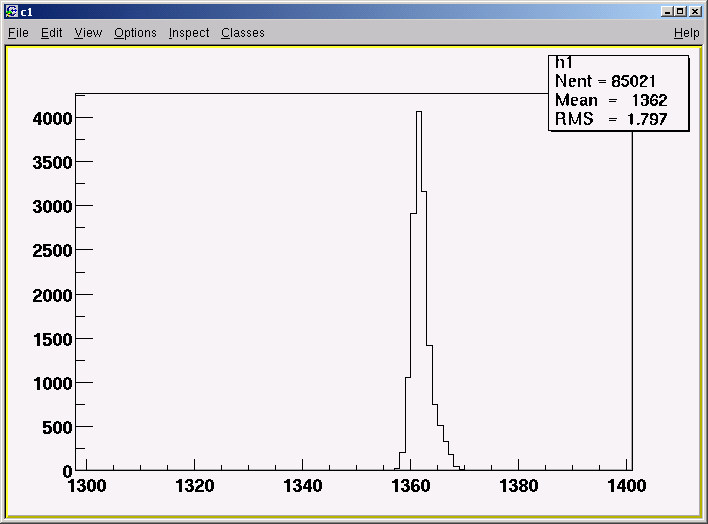The height and width of the screenshot is (524, 708).
Task: Click the y-axis label 1500
Action: (52, 339)
